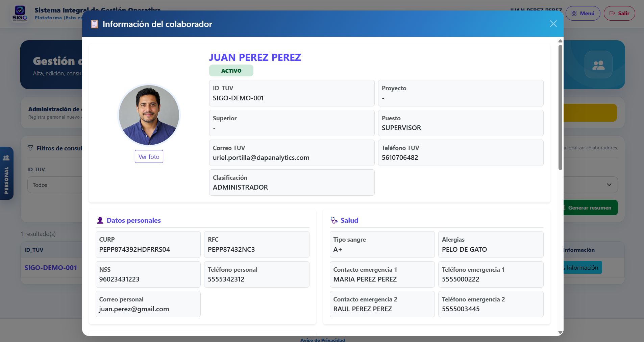Click the ACTIVO status badge
Image resolution: width=644 pixels, height=342 pixels.
(231, 71)
